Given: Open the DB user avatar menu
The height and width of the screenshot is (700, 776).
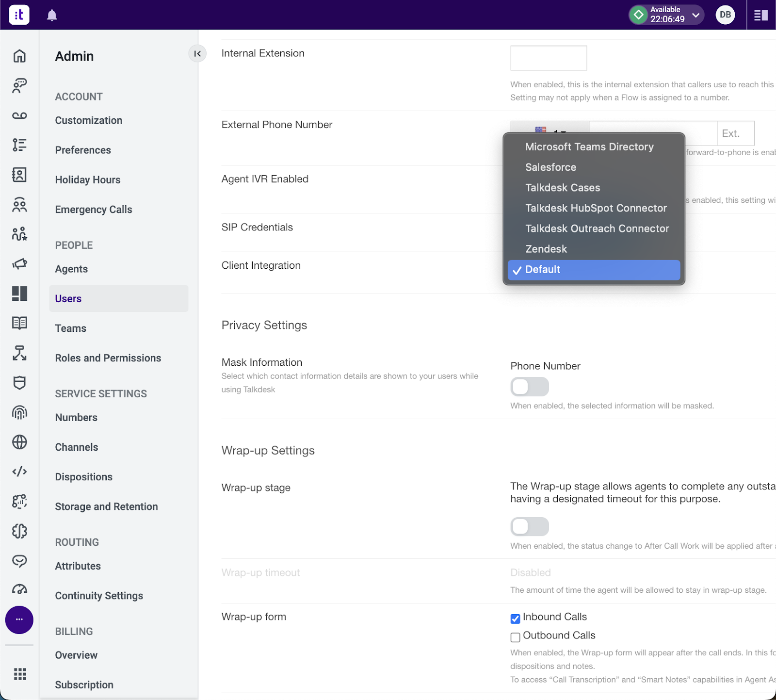Looking at the screenshot, I should [x=725, y=15].
